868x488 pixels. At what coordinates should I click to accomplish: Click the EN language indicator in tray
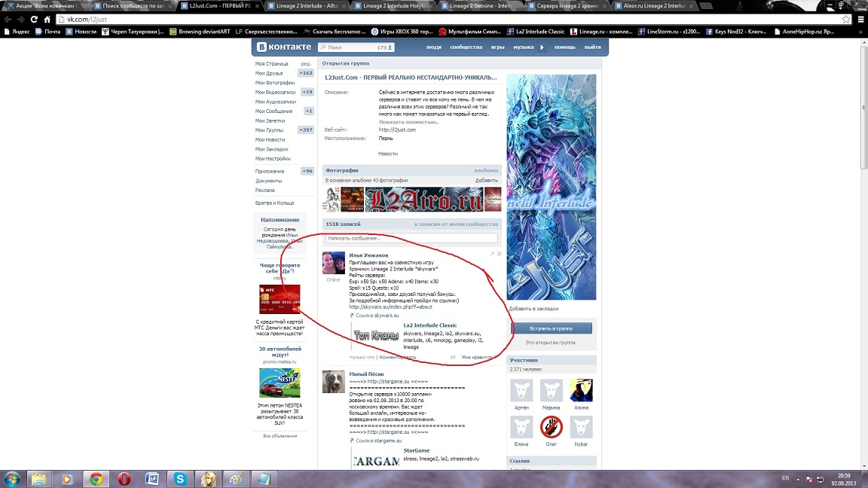pos(785,478)
